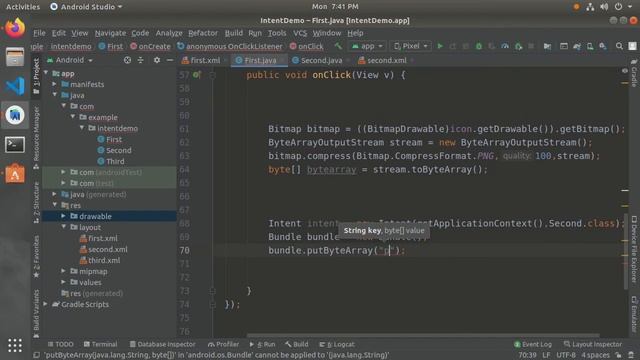Toggle the Device File Explorer panel
Screen dimensions: 640x360
coord(634,249)
